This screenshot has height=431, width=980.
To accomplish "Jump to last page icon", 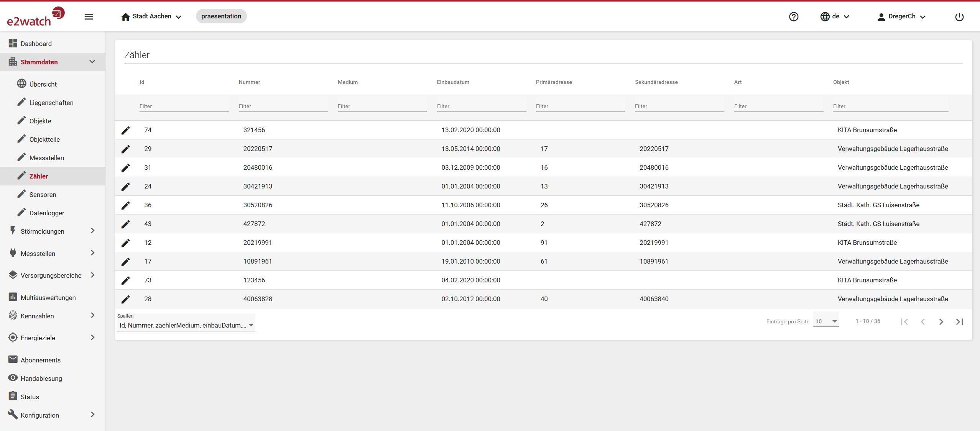I will point(959,322).
